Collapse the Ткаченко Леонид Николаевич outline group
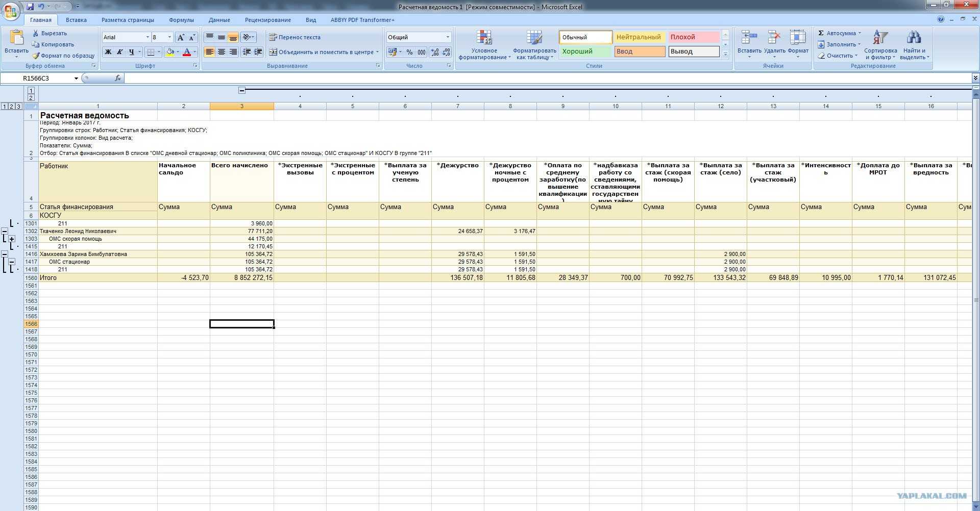 click(x=5, y=231)
